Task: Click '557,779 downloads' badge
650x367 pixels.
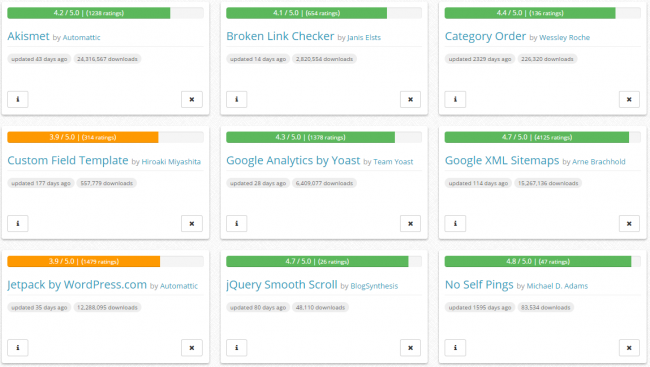Action: [107, 183]
